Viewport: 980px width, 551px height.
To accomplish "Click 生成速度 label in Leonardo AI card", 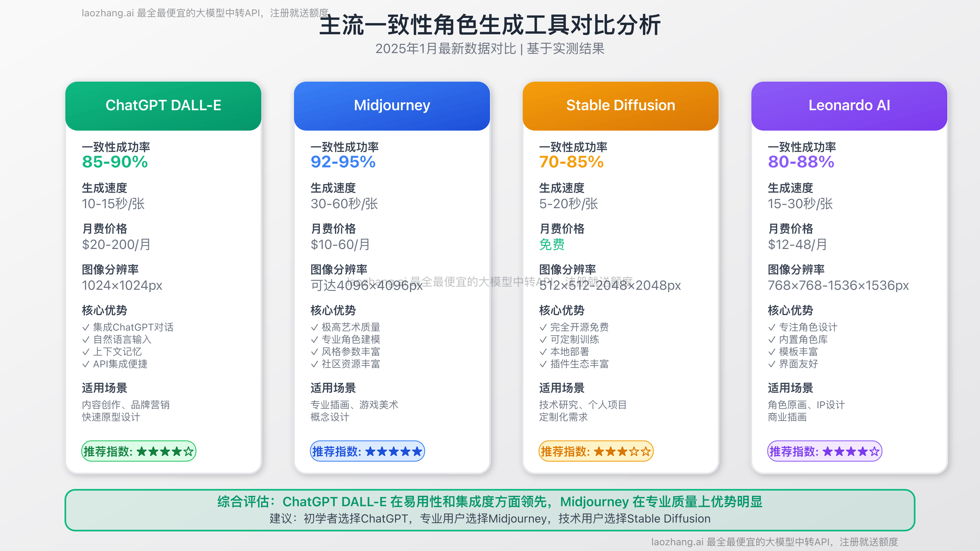I will 791,188.
